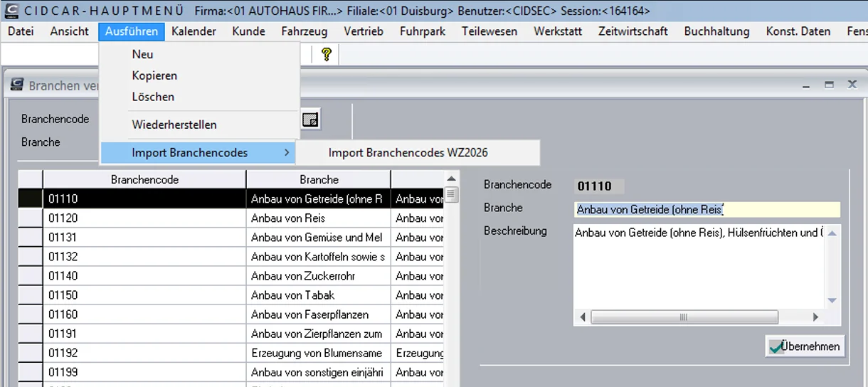868x387 pixels.
Task: Select row with Branchencode 01150
Action: point(231,295)
